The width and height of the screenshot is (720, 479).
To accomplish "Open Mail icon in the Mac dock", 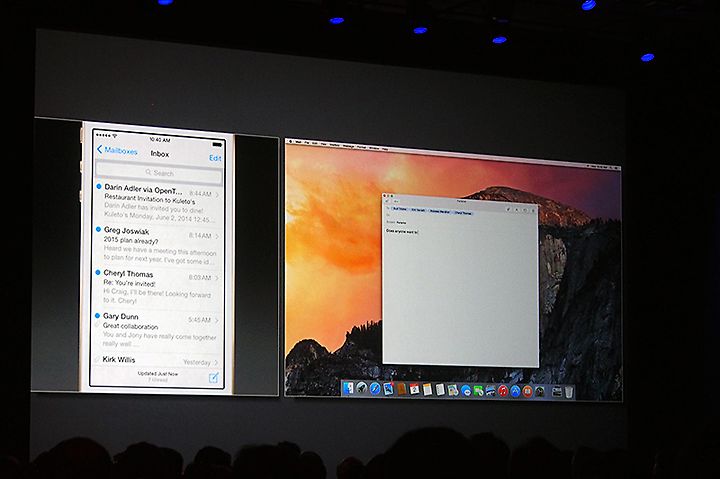I will coord(388,389).
